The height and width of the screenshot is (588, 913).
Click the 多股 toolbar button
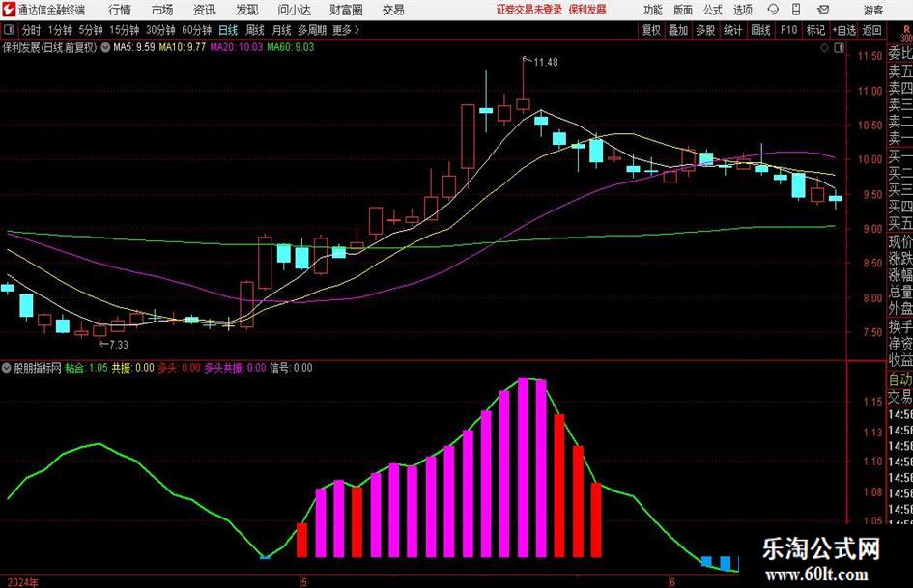[x=705, y=30]
